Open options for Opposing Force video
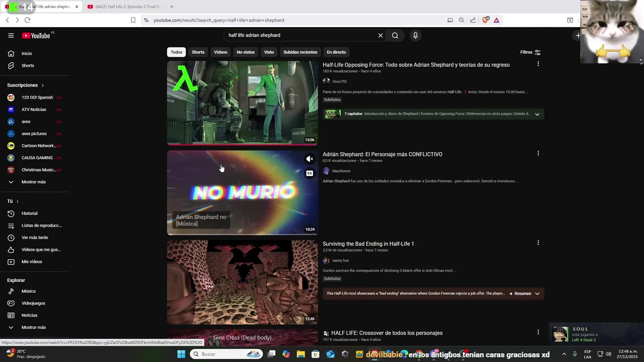The image size is (644, 362). 538,64
